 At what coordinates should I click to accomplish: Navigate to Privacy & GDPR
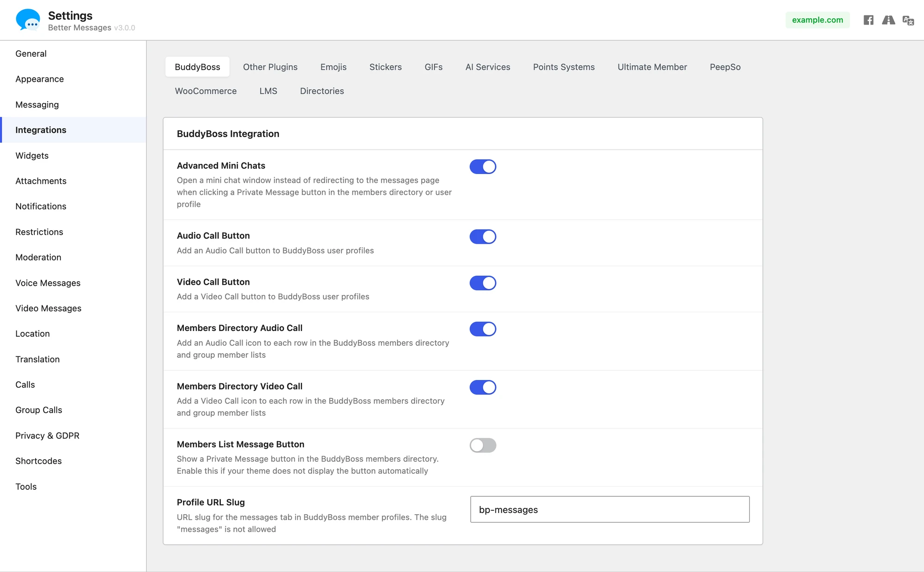point(73,436)
